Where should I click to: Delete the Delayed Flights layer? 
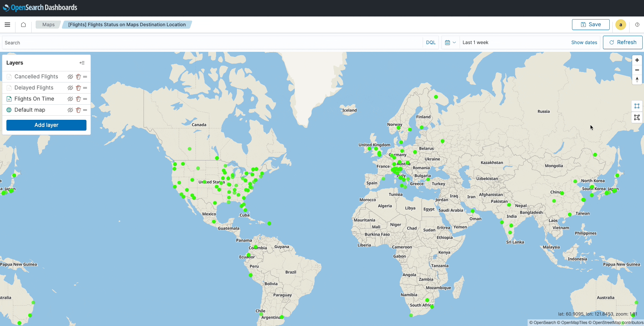[x=78, y=88]
